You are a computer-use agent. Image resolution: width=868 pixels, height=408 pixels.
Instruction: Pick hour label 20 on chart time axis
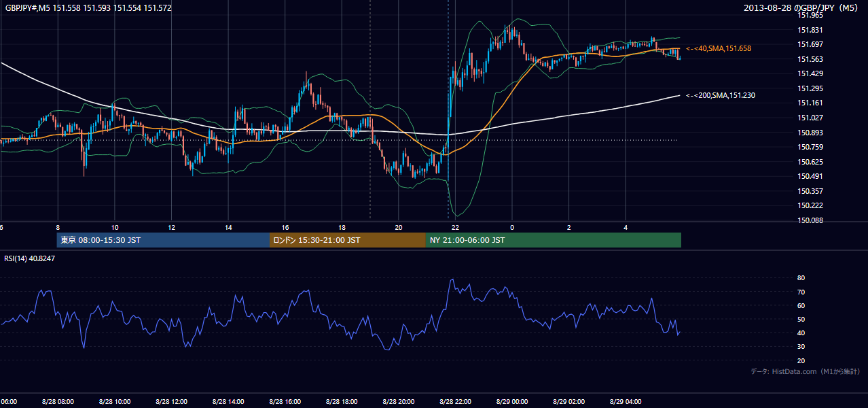399,227
